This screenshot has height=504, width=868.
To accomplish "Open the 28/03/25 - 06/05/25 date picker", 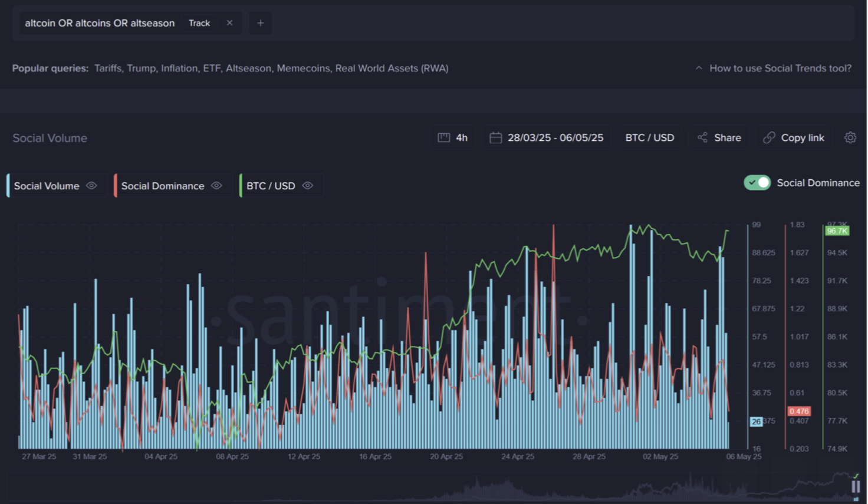I will click(x=555, y=137).
